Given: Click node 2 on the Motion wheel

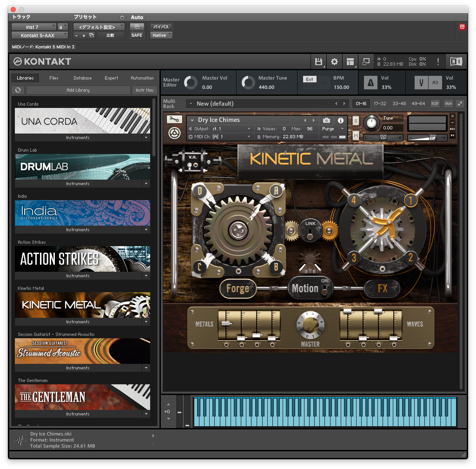Looking at the screenshot, I should (x=411, y=258).
